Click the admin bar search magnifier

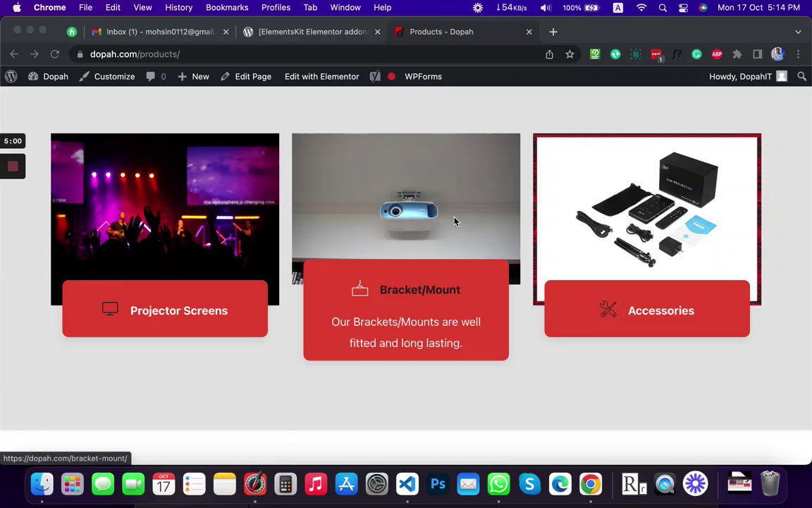click(x=801, y=76)
